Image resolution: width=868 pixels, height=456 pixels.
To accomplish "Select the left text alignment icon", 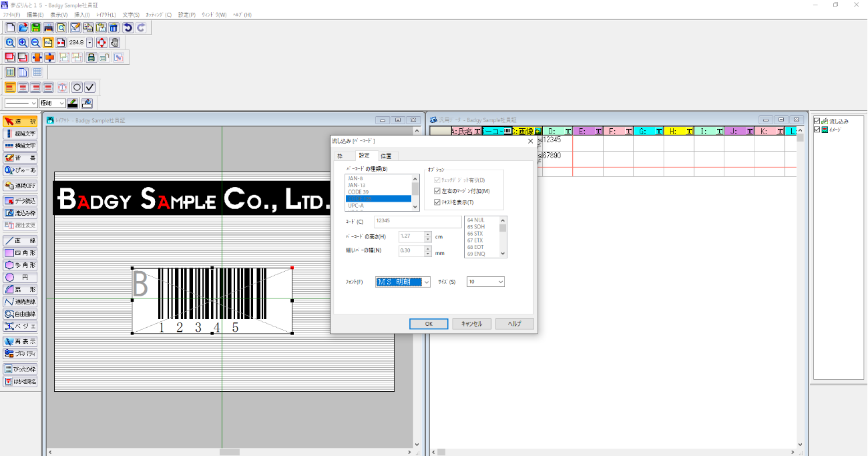I will point(10,87).
